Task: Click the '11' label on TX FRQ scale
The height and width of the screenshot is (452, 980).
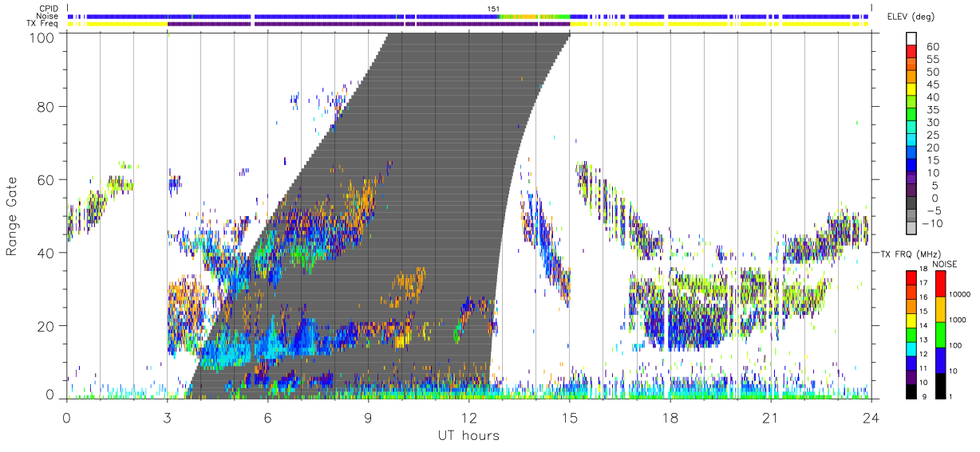Action: 923,368
